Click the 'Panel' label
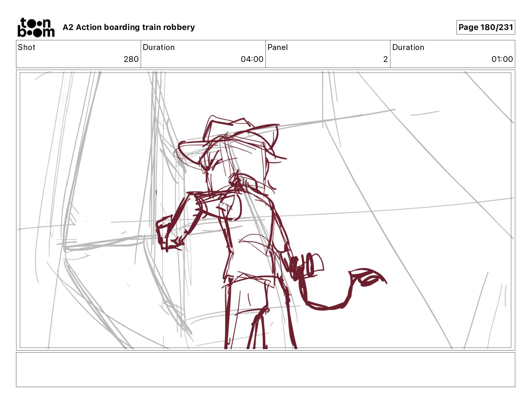The width and height of the screenshot is (532, 411). (277, 47)
